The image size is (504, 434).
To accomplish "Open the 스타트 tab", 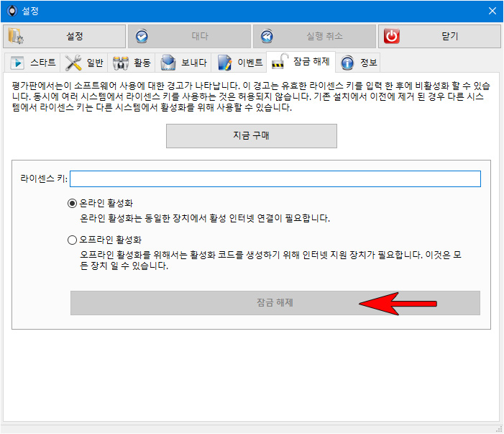I will coord(32,63).
